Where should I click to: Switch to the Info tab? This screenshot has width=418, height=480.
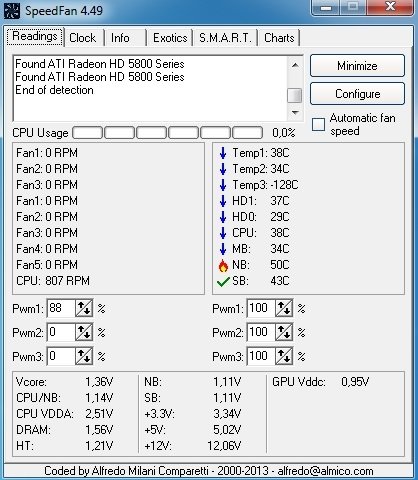coord(121,38)
